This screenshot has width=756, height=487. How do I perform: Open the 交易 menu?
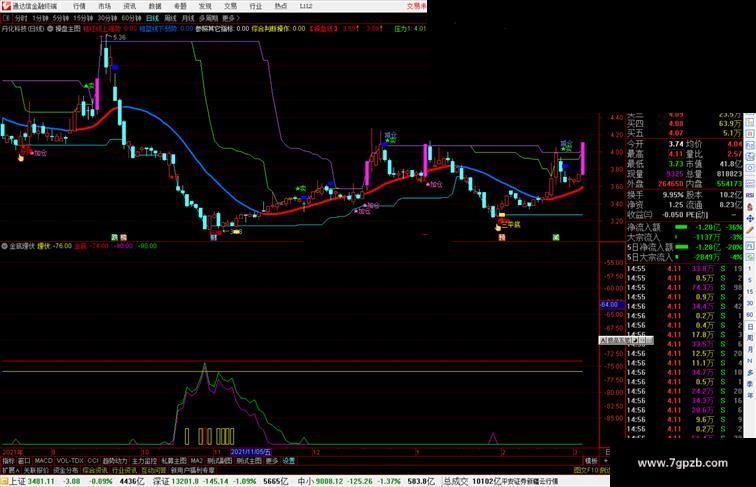coord(230,6)
